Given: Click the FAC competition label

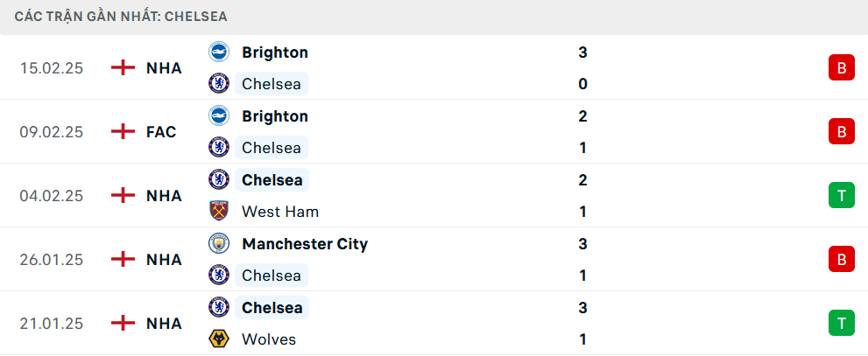Looking at the screenshot, I should pyautogui.click(x=161, y=132).
